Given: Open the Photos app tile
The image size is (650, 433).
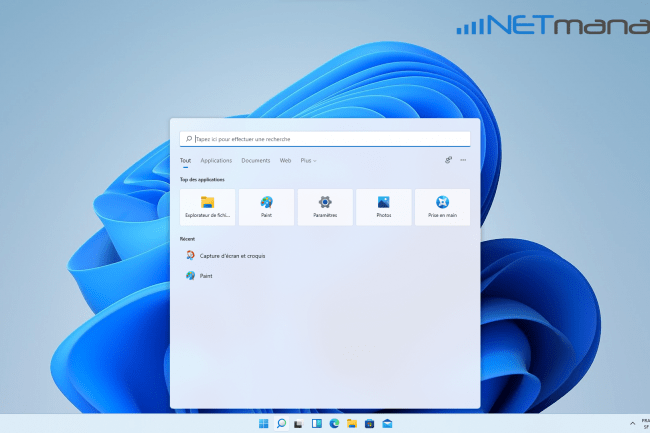Looking at the screenshot, I should (384, 207).
